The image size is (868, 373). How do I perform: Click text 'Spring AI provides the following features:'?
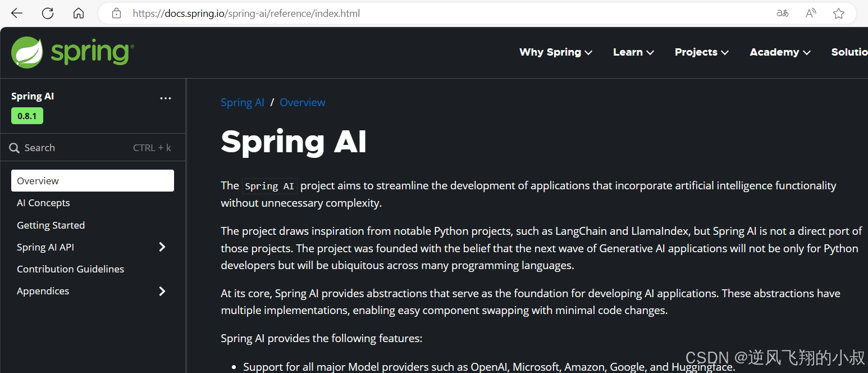[321, 338]
